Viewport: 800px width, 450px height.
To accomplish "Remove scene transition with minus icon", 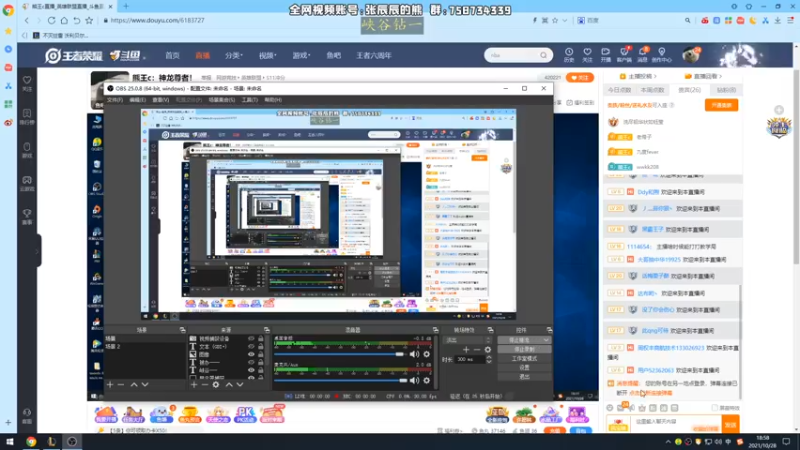I will tap(477, 349).
